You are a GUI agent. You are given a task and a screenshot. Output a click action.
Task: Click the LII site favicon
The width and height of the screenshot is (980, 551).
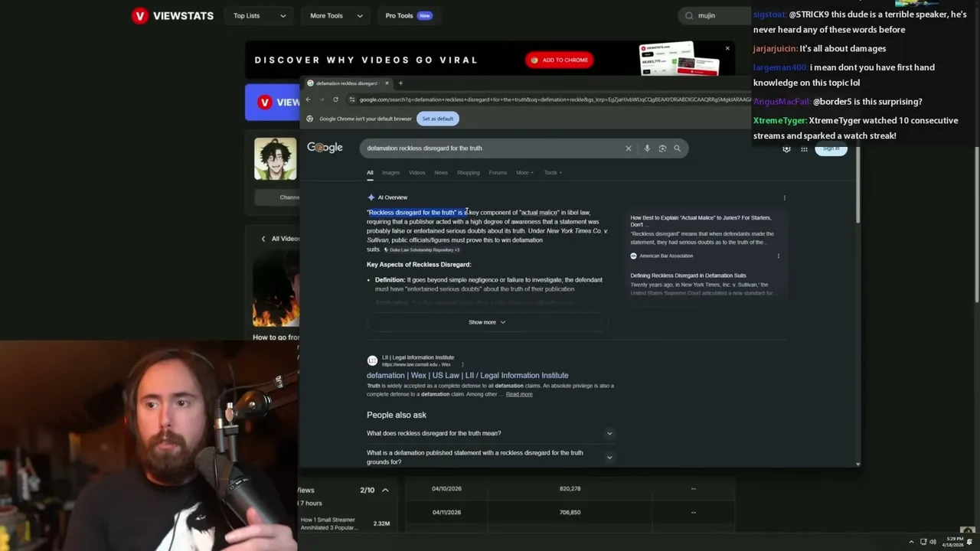coord(372,360)
